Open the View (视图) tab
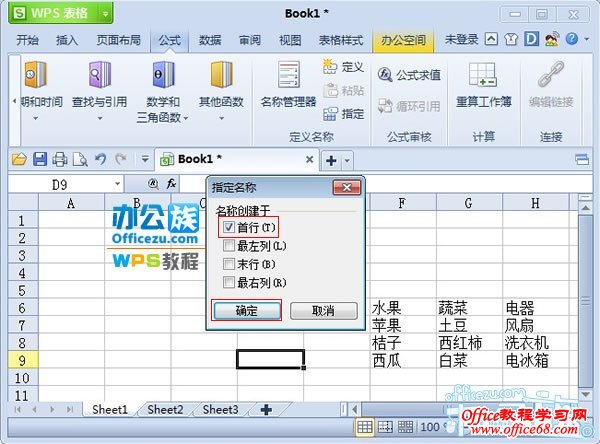 pyautogui.click(x=290, y=40)
